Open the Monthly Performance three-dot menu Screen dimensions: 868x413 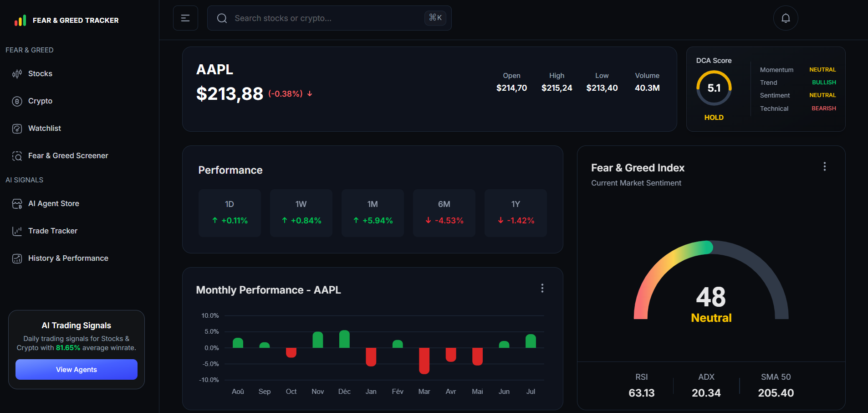click(x=542, y=288)
